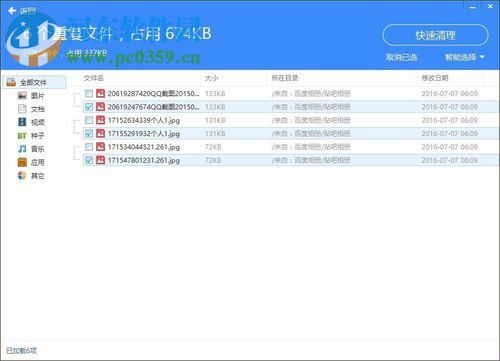Open the 应用 (apps) category icon
Viewport: 500px width, 361px height.
click(22, 162)
